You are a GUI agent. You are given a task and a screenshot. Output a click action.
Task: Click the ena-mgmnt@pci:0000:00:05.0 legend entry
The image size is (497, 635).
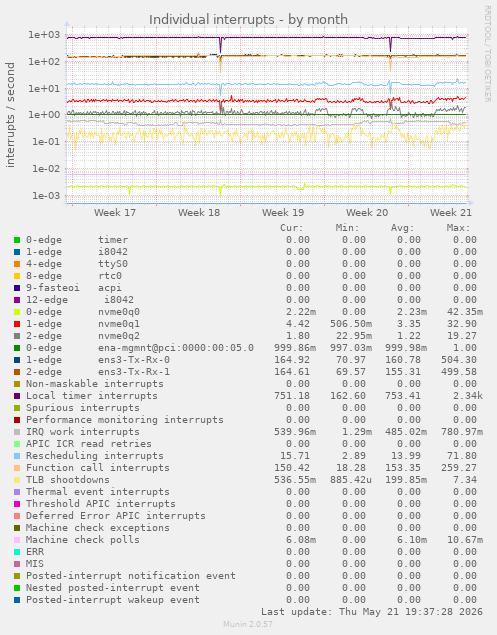point(176,348)
